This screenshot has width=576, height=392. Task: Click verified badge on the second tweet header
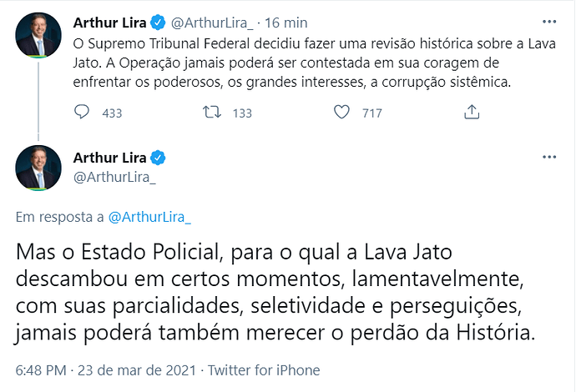(159, 158)
